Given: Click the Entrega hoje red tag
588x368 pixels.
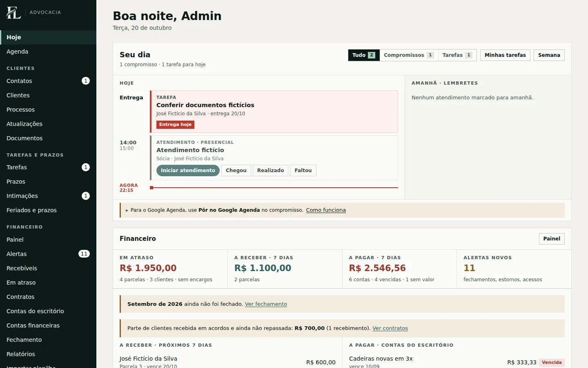Looking at the screenshot, I should (x=175, y=124).
